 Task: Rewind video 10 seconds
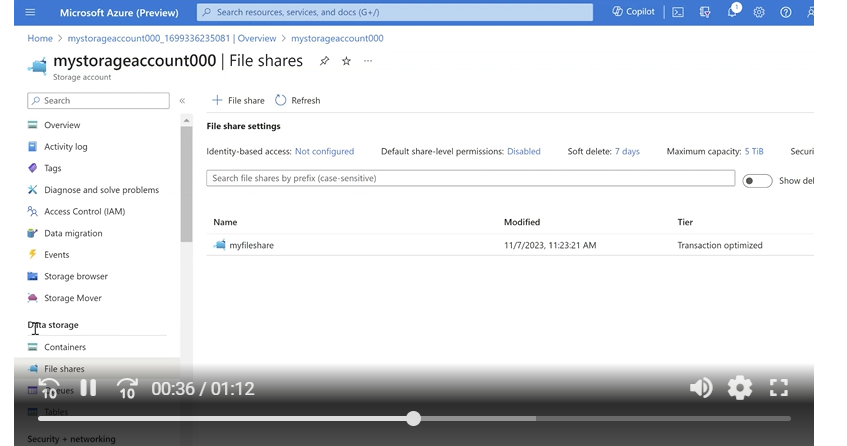[x=49, y=388]
